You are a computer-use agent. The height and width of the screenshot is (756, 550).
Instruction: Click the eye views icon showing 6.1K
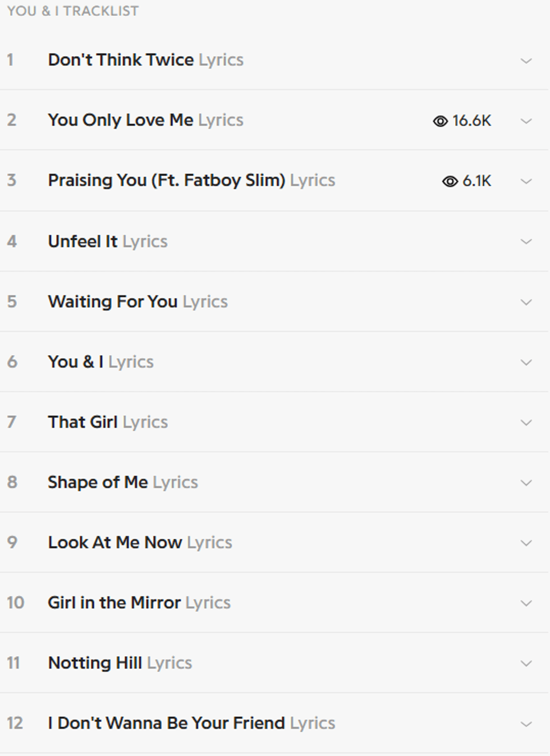click(x=450, y=181)
